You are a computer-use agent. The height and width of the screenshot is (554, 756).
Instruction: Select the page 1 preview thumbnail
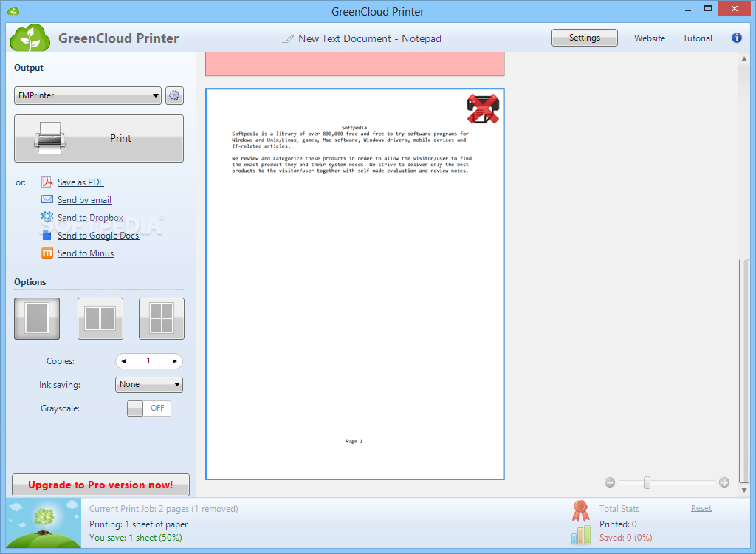355,284
